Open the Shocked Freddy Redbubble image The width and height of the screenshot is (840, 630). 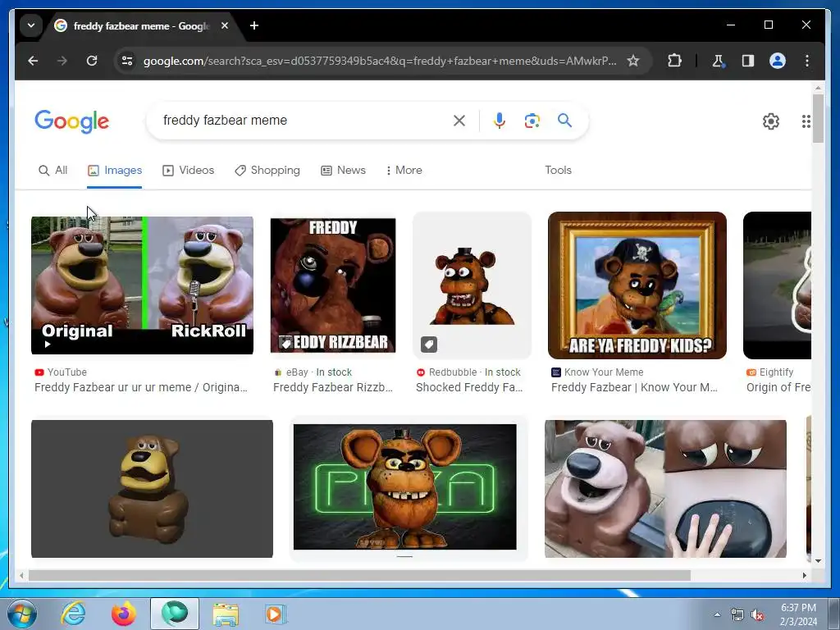472,285
